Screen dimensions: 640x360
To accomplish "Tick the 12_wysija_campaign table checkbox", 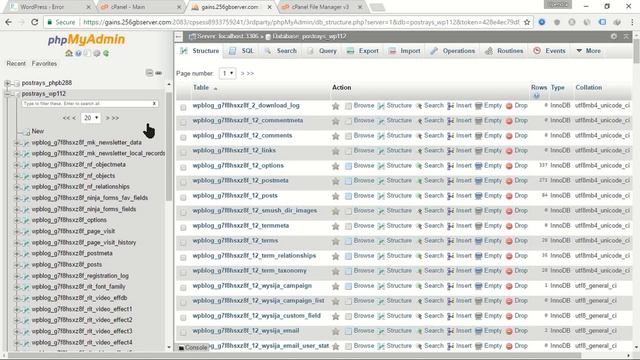I will click(x=183, y=287).
